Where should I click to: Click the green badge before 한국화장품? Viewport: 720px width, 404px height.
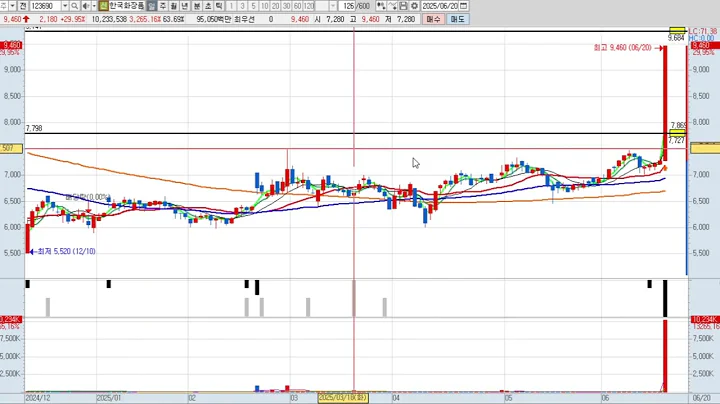[103, 6]
